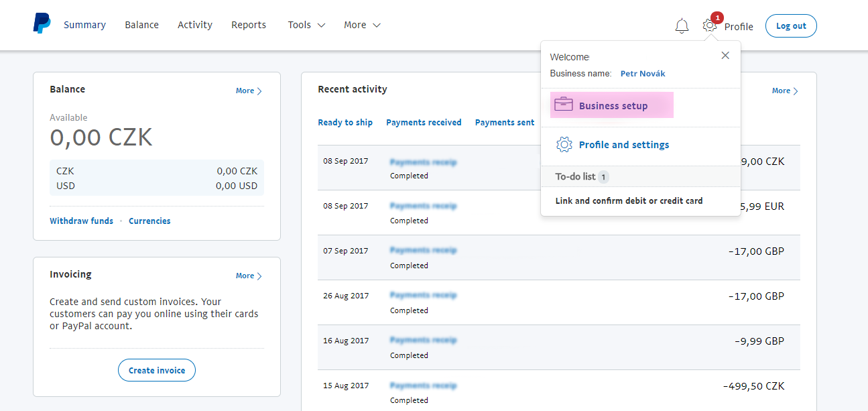Click the settings gear icon beside Profile
The image size is (868, 411).
(709, 26)
